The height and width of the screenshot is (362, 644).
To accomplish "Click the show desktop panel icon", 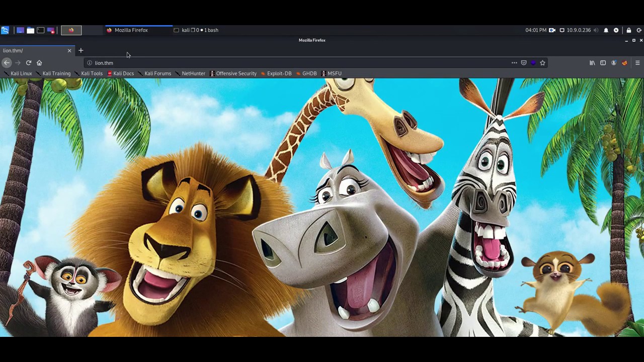I will coord(20,30).
